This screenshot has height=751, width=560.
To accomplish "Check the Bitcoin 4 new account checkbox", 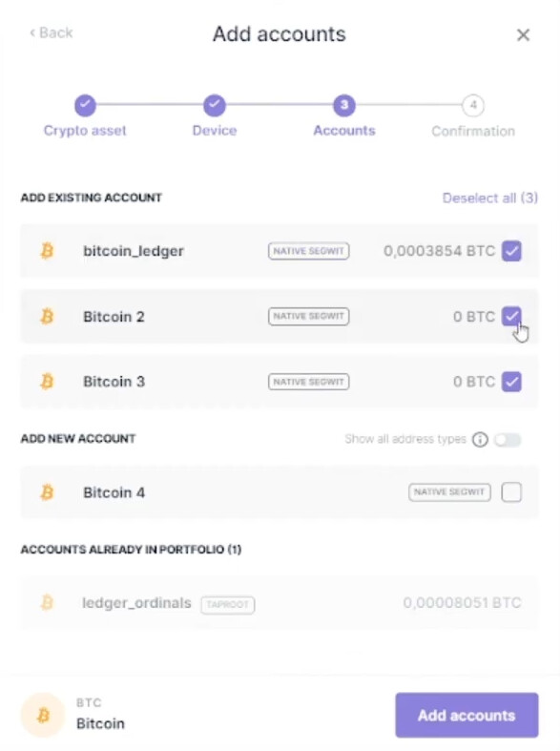I will coord(511,491).
